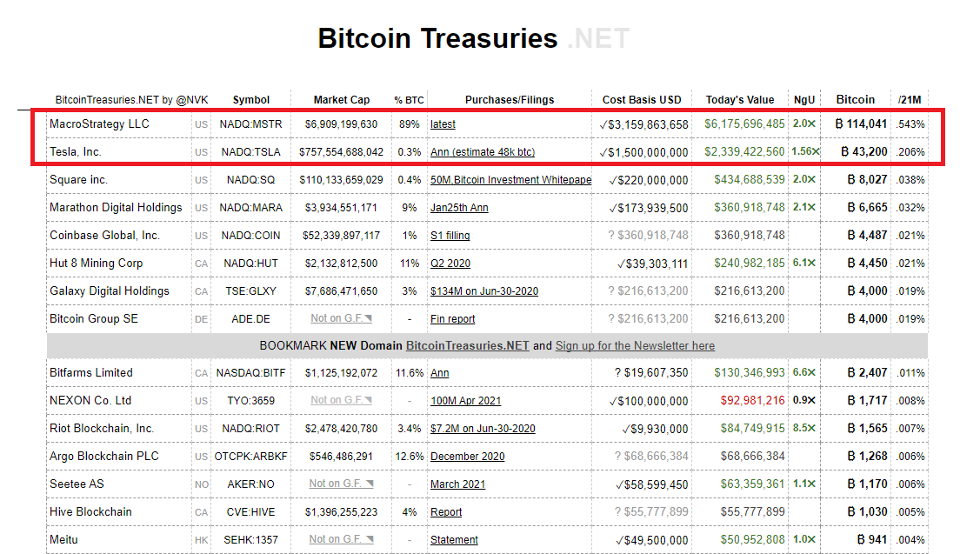The width and height of the screenshot is (980, 554).
Task: Open Bitfarms 'Ann' link
Action: pos(439,373)
